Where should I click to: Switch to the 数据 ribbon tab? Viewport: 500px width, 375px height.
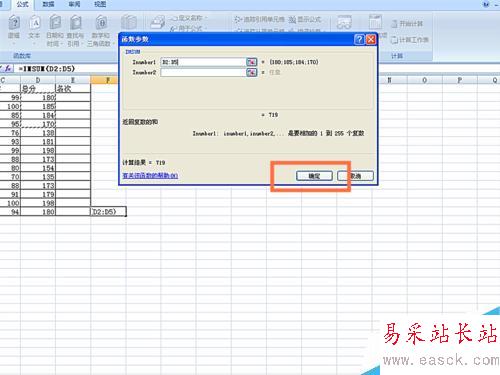tap(48, 4)
